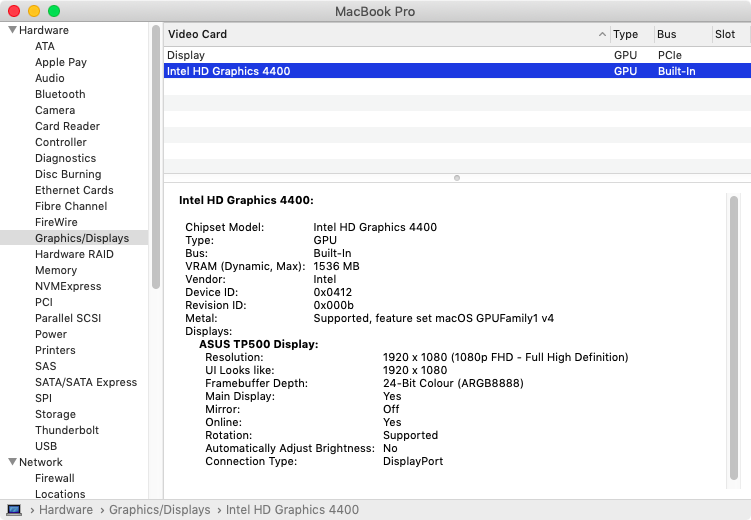The image size is (751, 520).
Task: Select SPI in the sidebar
Action: pyautogui.click(x=43, y=398)
